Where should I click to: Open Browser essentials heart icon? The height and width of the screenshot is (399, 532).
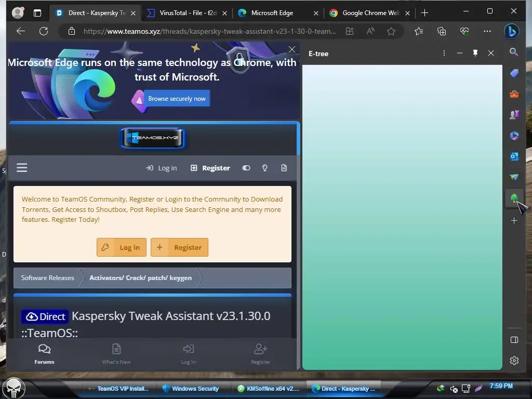(x=464, y=31)
